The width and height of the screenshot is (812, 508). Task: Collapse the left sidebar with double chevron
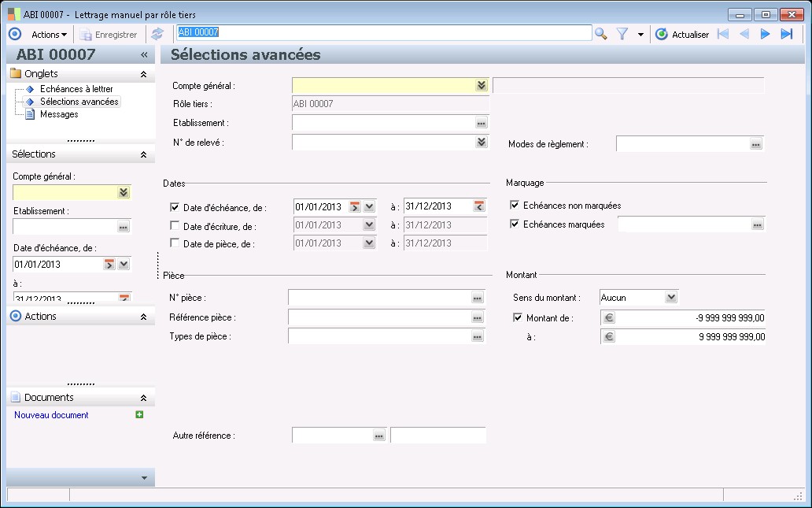click(144, 54)
